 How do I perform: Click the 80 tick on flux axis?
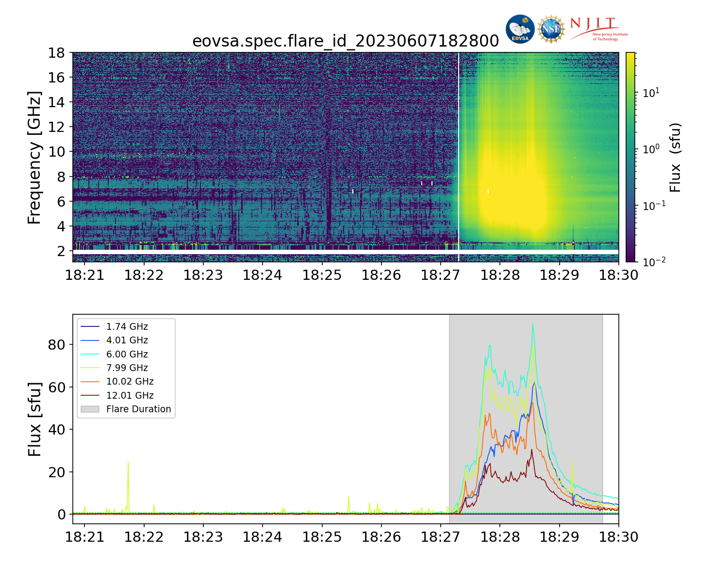pos(58,345)
